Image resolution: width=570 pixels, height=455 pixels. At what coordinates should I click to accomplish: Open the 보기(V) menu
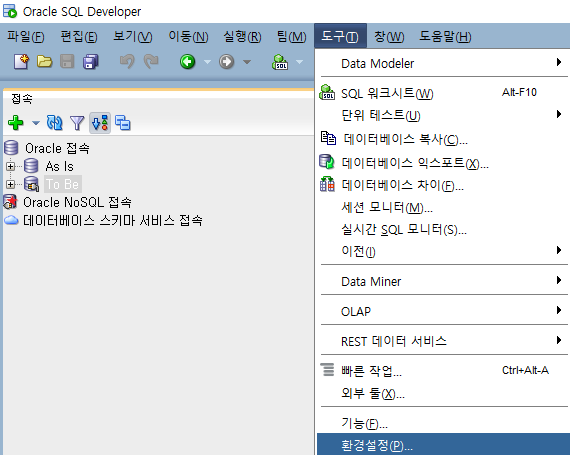(x=133, y=36)
